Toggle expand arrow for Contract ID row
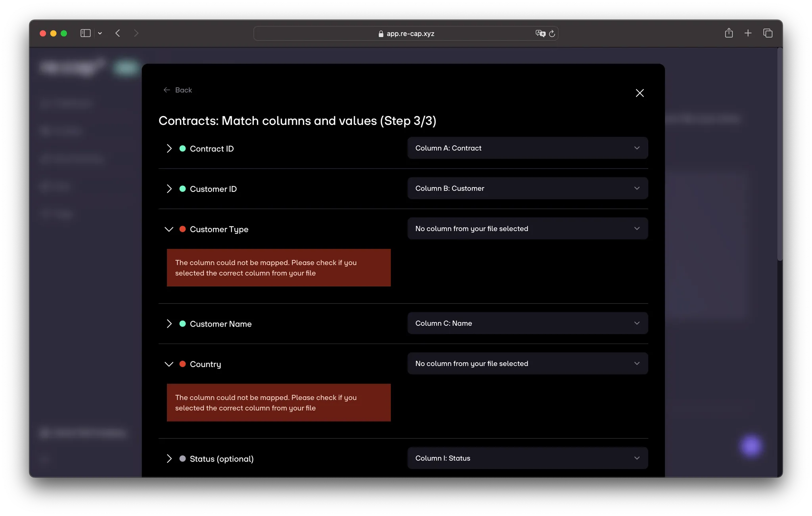The width and height of the screenshot is (812, 516). click(169, 148)
